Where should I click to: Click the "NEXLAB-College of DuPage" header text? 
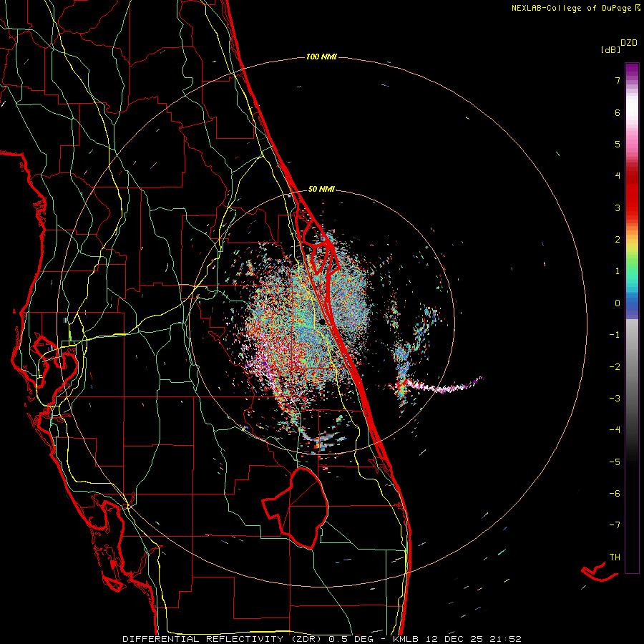[572, 8]
